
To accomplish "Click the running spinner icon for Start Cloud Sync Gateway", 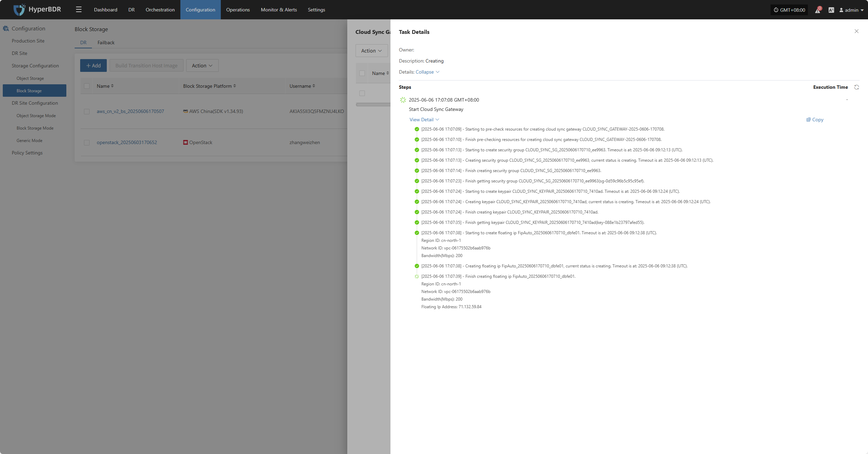I will pos(403,100).
